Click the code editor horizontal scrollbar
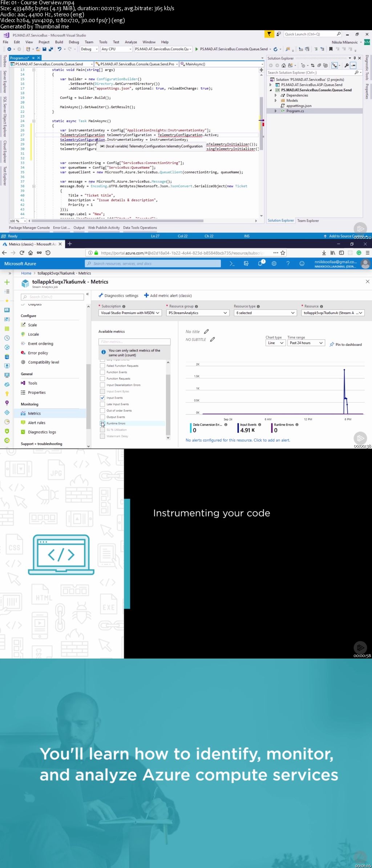This screenshot has width=372, height=868. [x=118, y=221]
